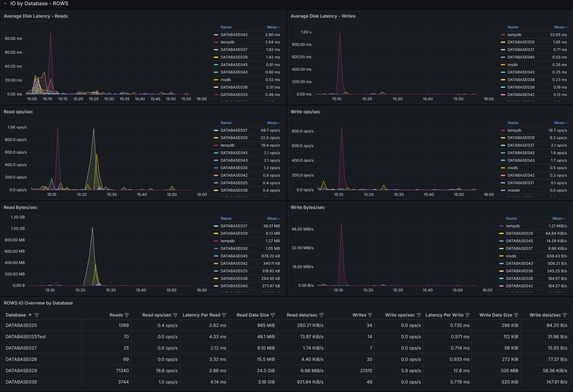Viewport: 573px width, 392px height.
Task: Toggle msdb series in Write Bytes/sec legend
Action: tap(511, 256)
